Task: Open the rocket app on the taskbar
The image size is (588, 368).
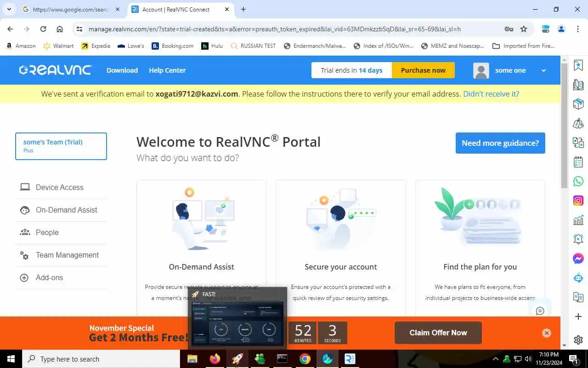Action: point(237,359)
